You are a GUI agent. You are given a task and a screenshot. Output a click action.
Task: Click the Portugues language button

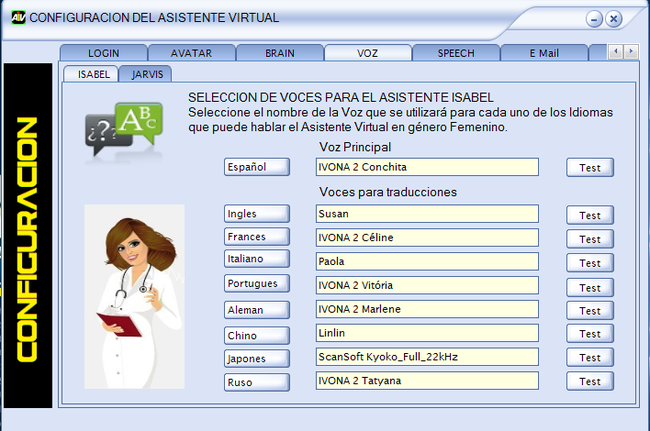pyautogui.click(x=257, y=284)
